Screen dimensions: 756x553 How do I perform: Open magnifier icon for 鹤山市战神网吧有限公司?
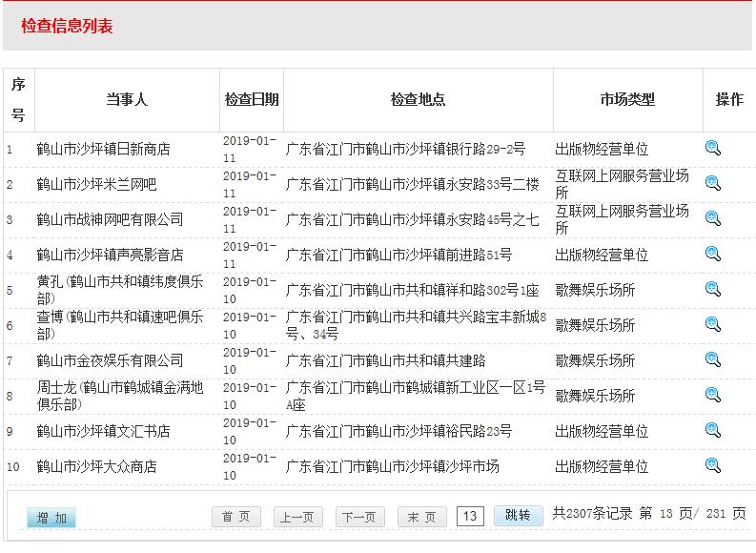point(712,218)
